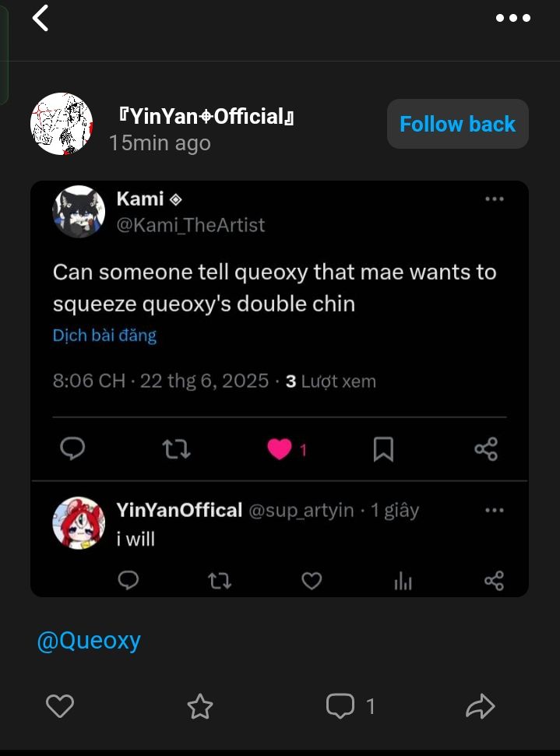Image resolution: width=560 pixels, height=756 pixels.
Task: Share the bottom post with the arrow icon
Action: (x=481, y=707)
